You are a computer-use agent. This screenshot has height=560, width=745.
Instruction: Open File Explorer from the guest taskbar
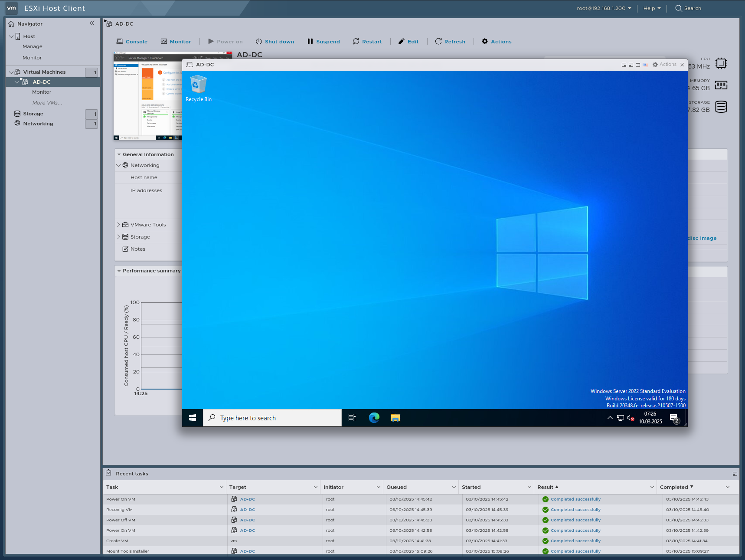click(395, 418)
